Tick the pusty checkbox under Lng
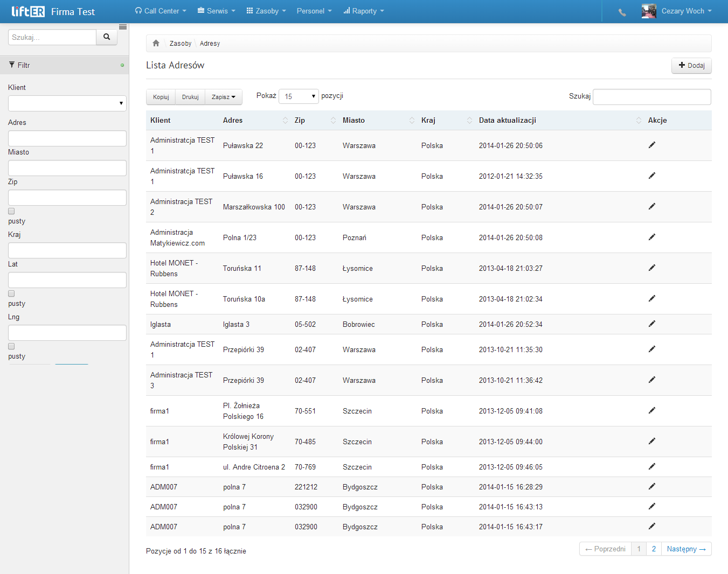 (11, 346)
